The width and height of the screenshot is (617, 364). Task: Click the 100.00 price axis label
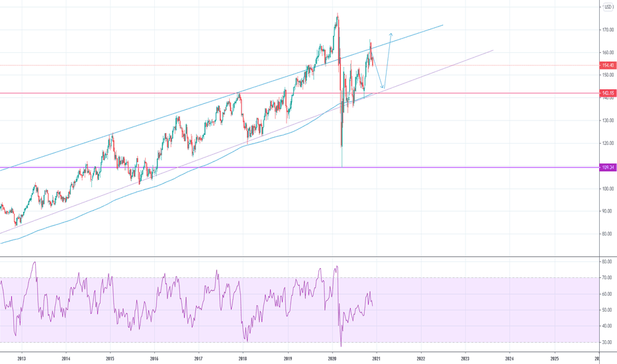[608, 189]
